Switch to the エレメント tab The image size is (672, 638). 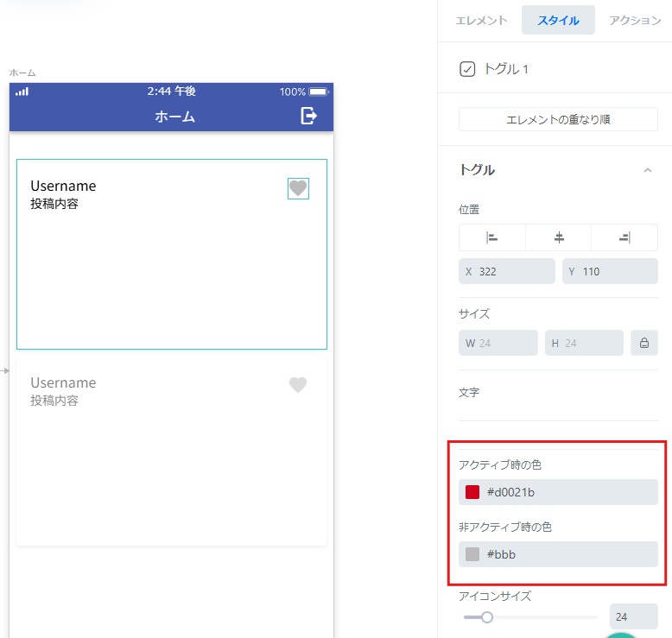tap(481, 21)
